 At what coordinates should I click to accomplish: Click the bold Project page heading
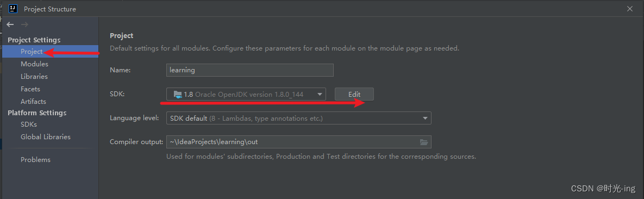point(122,36)
